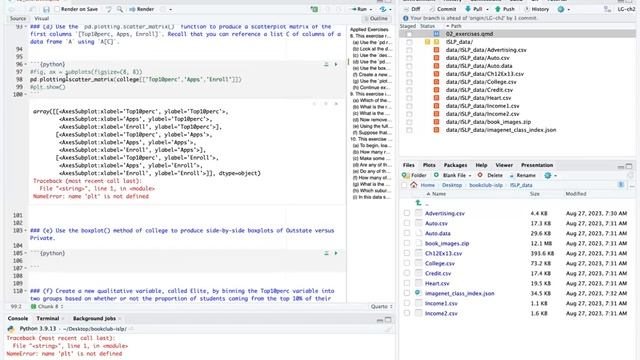Run all chunks above line 96 chunk
Screen dimensions: 640x360
tap(326, 64)
